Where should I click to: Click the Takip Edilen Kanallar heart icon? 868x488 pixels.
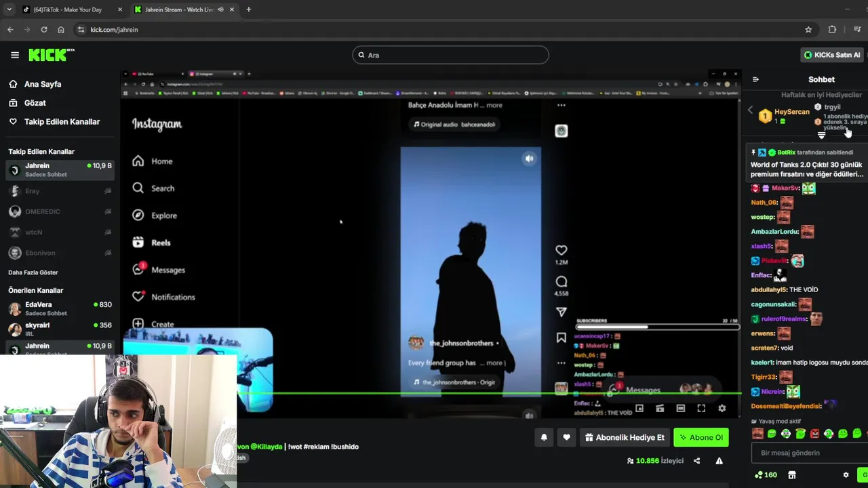click(x=13, y=122)
